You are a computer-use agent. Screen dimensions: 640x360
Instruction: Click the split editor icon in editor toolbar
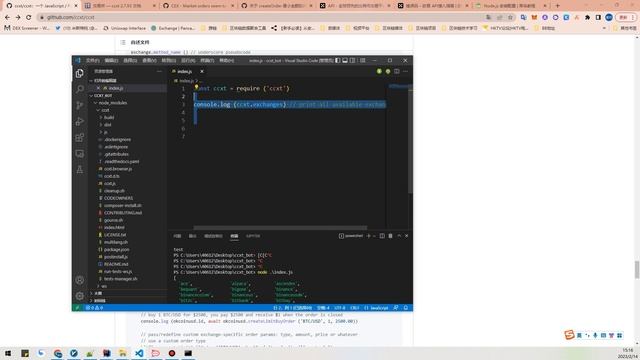[x=397, y=71]
